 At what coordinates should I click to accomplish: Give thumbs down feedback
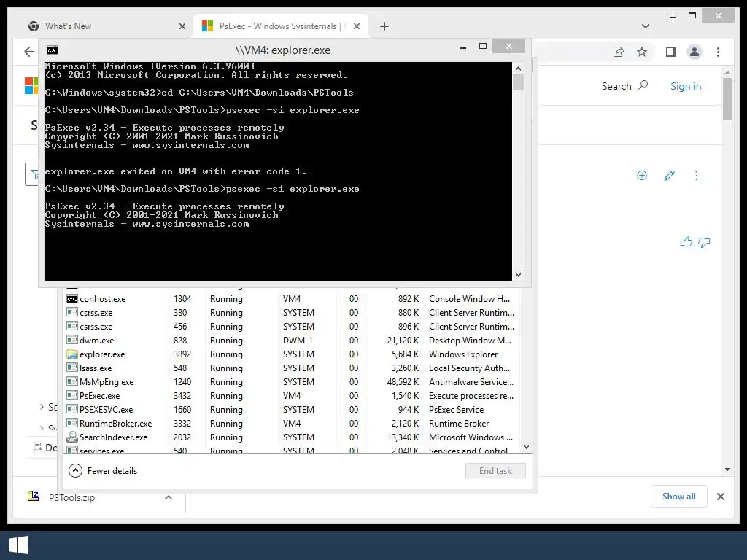(x=704, y=242)
